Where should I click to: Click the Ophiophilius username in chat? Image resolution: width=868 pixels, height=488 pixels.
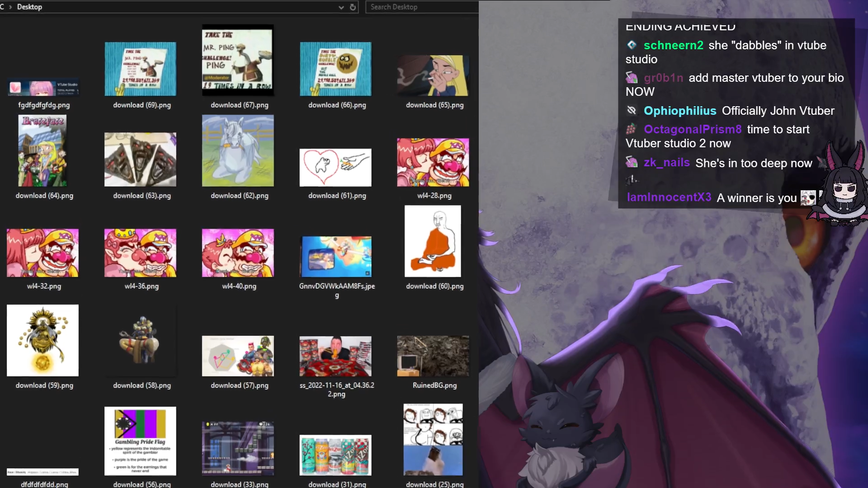click(x=679, y=111)
